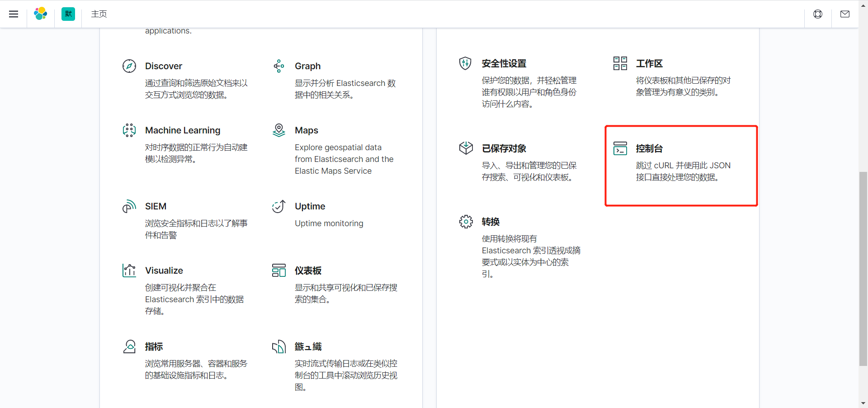The height and width of the screenshot is (408, 868).
Task: Open the mail newsfeed icon
Action: point(845,14)
